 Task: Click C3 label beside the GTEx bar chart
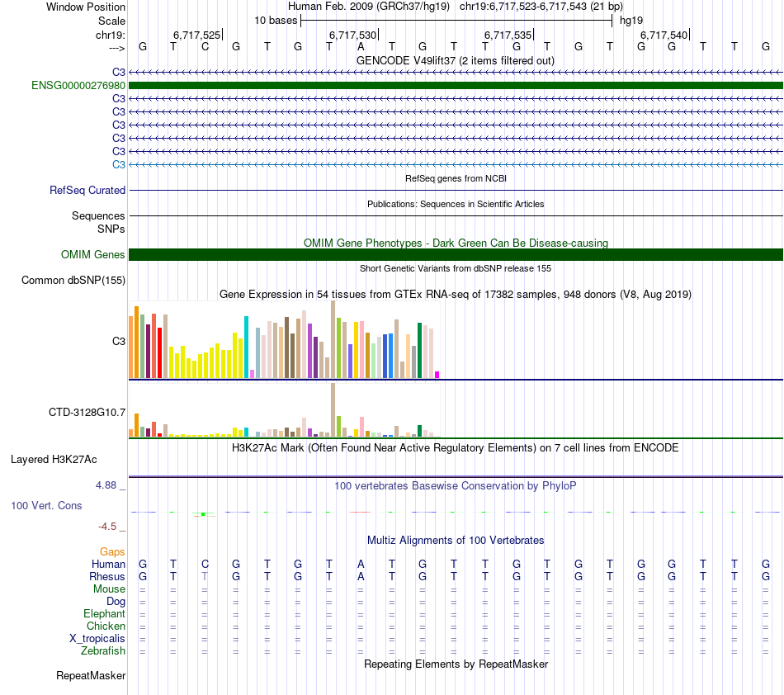click(x=119, y=341)
